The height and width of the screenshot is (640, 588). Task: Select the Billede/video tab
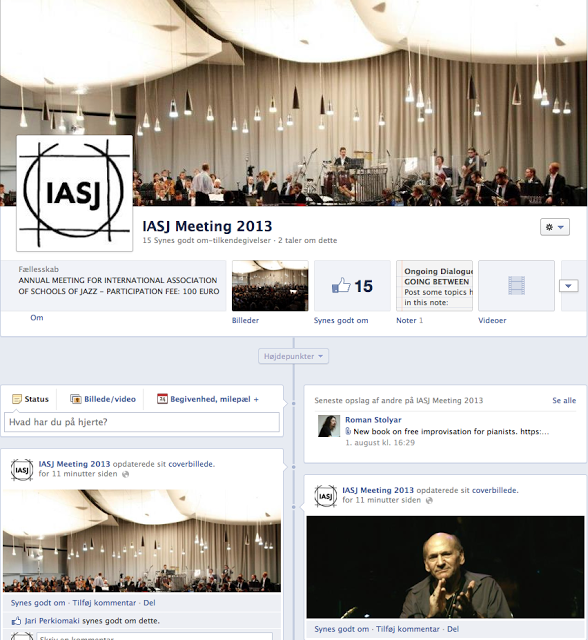(103, 399)
